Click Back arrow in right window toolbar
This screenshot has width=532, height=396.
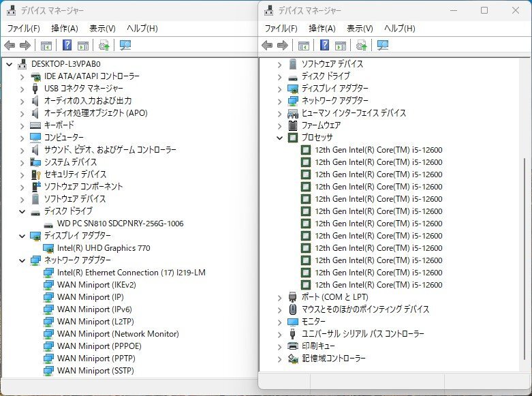click(266, 46)
